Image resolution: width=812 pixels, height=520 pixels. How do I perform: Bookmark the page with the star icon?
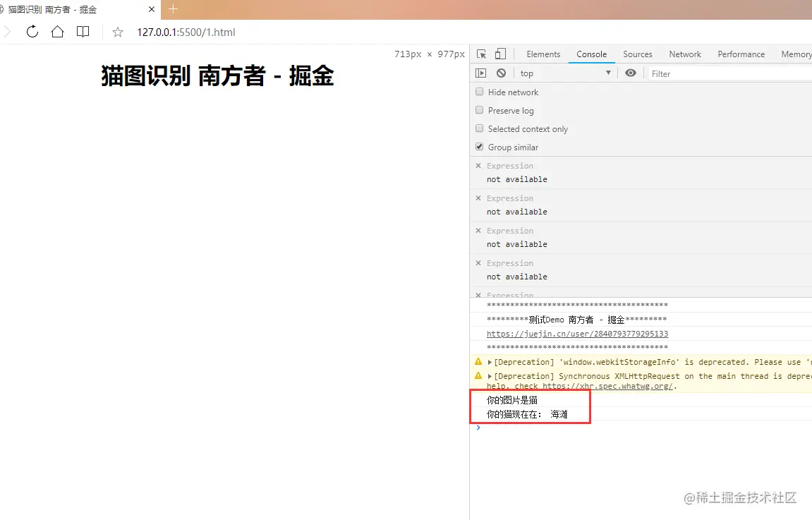coord(118,32)
